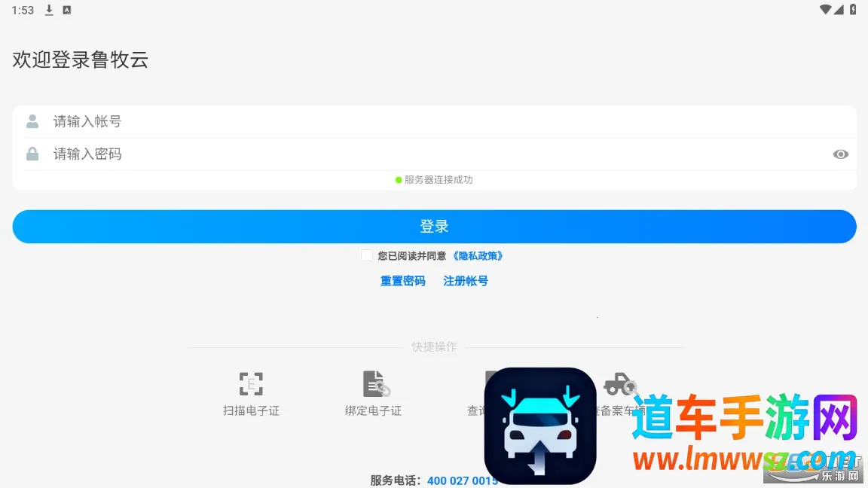
Task: Click the padlock icon in password field
Action: click(x=32, y=154)
